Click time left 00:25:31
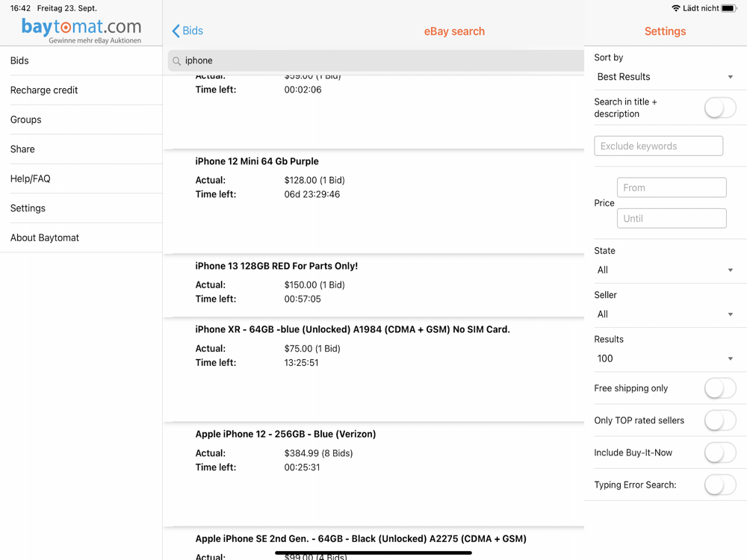This screenshot has width=747, height=560. [x=302, y=467]
